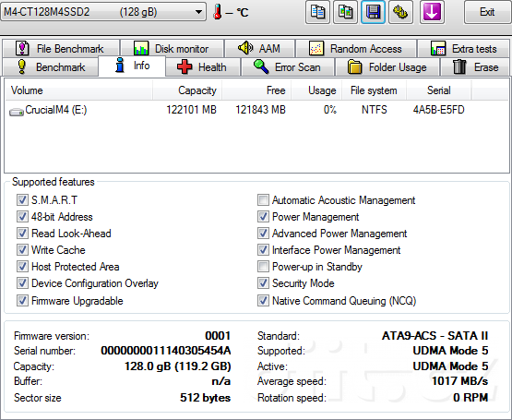Viewport: 512px width, 420px height.
Task: Open the Disk monitor tab
Action: (172, 48)
